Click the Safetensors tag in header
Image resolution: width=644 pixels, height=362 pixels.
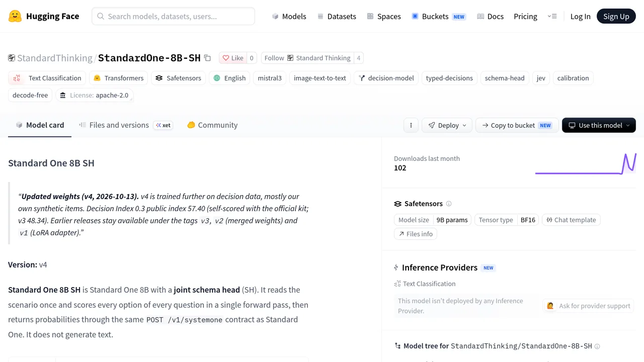pyautogui.click(x=179, y=78)
